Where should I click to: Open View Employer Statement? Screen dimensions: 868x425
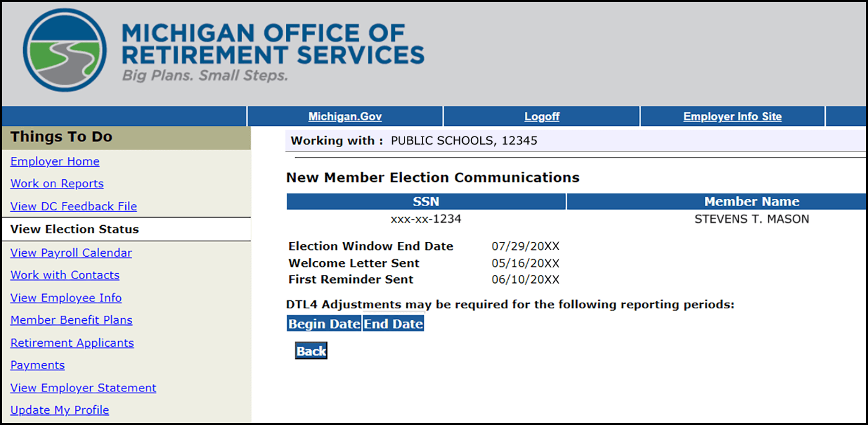[x=83, y=388]
